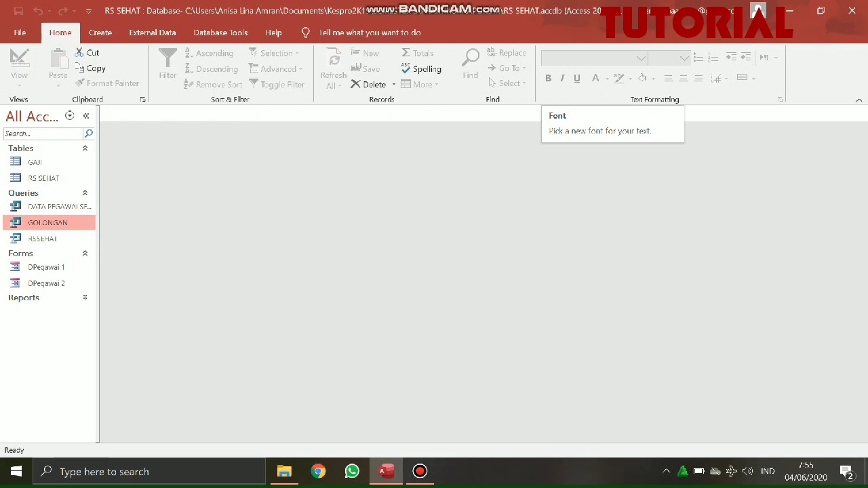Open the Font size combo box

pyautogui.click(x=669, y=58)
